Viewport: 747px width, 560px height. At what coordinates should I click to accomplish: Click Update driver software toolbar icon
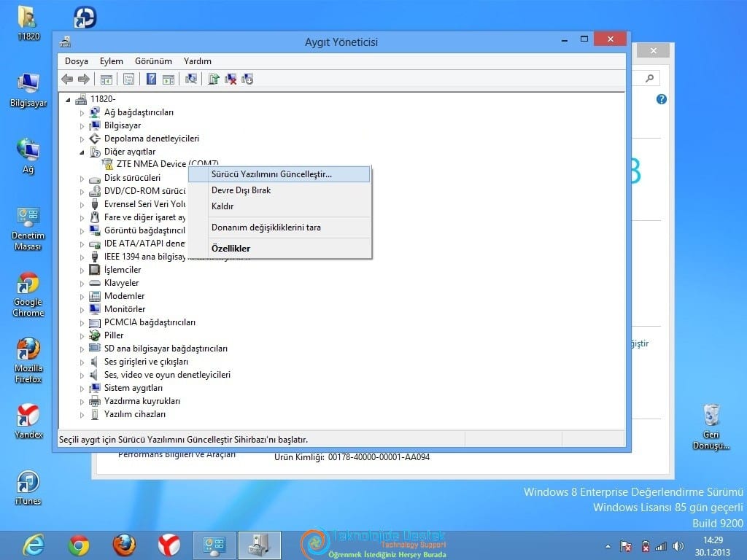(x=214, y=79)
